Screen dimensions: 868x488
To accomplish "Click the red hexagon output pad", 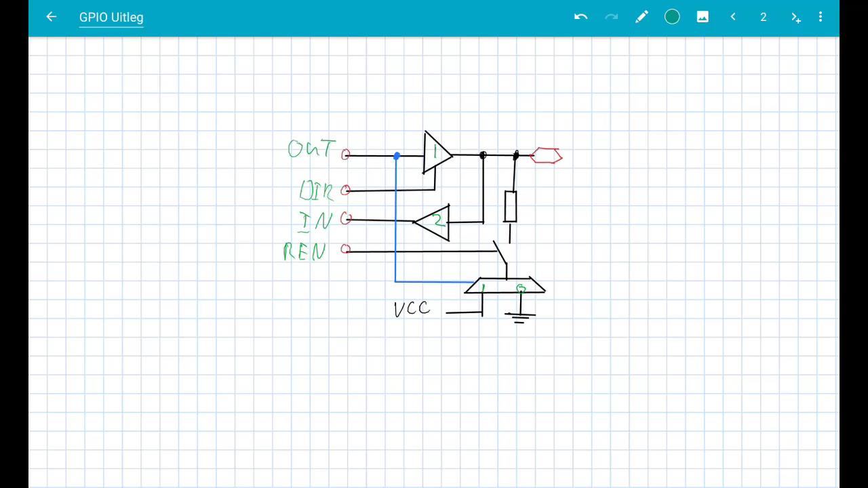I will pyautogui.click(x=547, y=155).
